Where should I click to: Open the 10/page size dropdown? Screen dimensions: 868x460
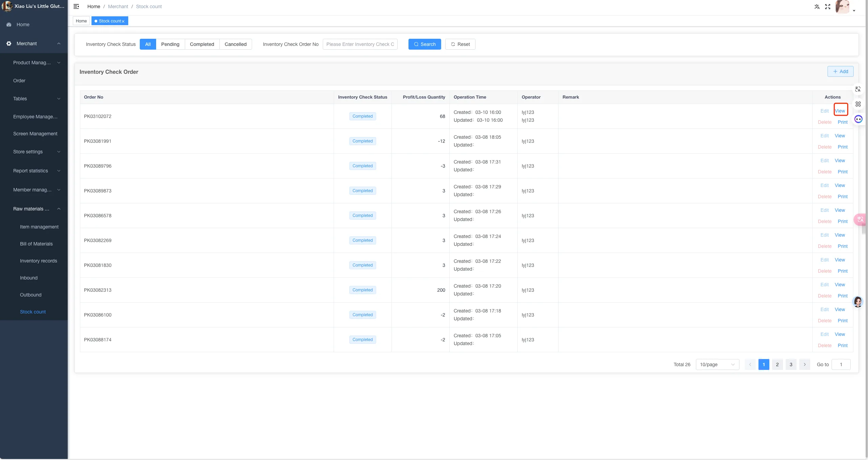(717, 364)
